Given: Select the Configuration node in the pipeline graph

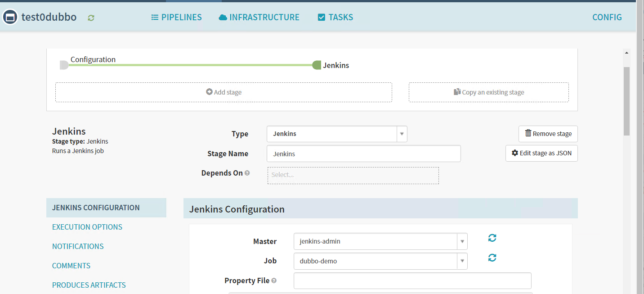Looking at the screenshot, I should point(64,65).
